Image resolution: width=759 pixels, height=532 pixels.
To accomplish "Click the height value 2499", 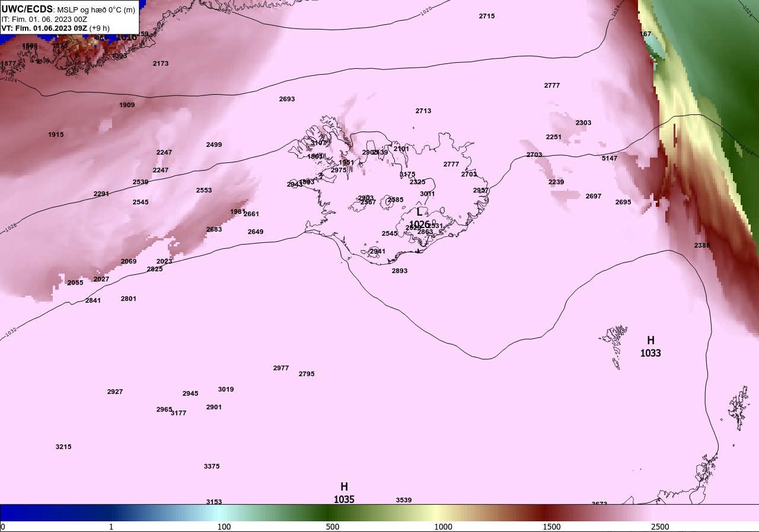I will (214, 145).
